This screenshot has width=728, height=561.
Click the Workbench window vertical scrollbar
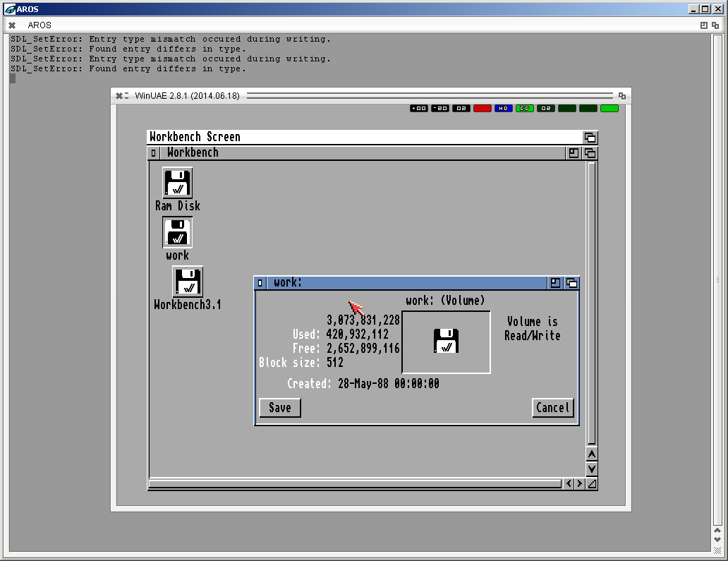[592, 303]
